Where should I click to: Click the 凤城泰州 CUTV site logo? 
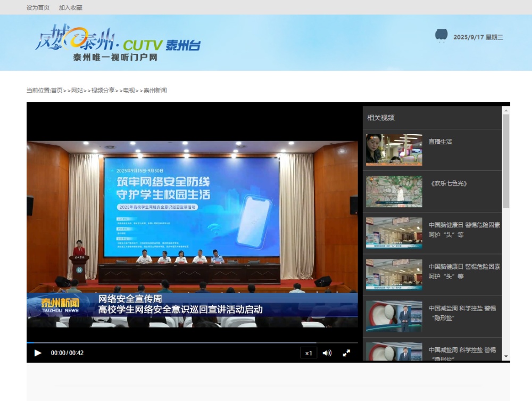tap(118, 43)
